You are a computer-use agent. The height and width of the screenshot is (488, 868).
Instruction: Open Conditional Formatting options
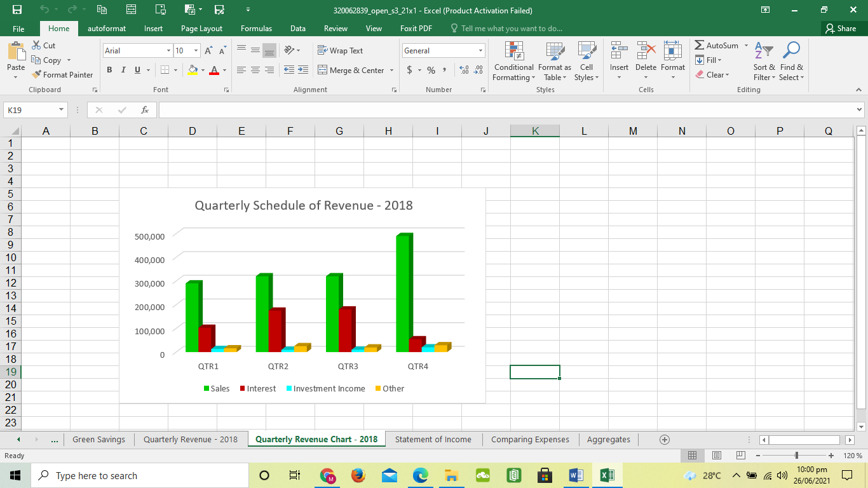click(x=513, y=62)
